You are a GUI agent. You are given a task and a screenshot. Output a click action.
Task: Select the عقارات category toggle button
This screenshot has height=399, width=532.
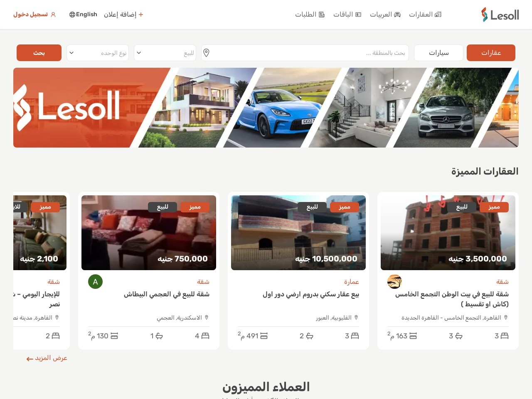click(x=491, y=53)
